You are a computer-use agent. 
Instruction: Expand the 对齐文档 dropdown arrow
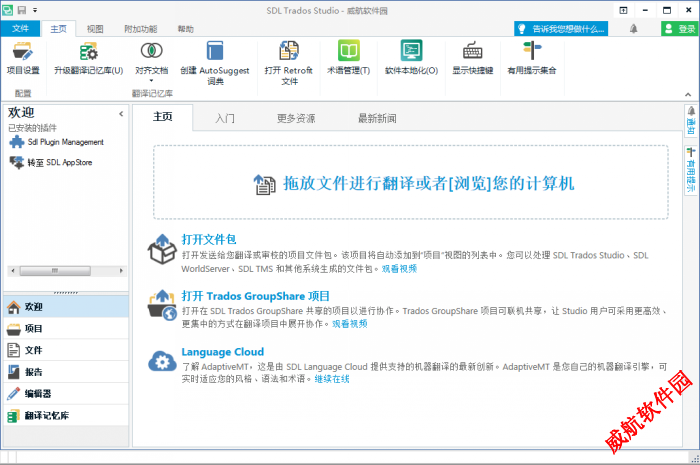151,81
